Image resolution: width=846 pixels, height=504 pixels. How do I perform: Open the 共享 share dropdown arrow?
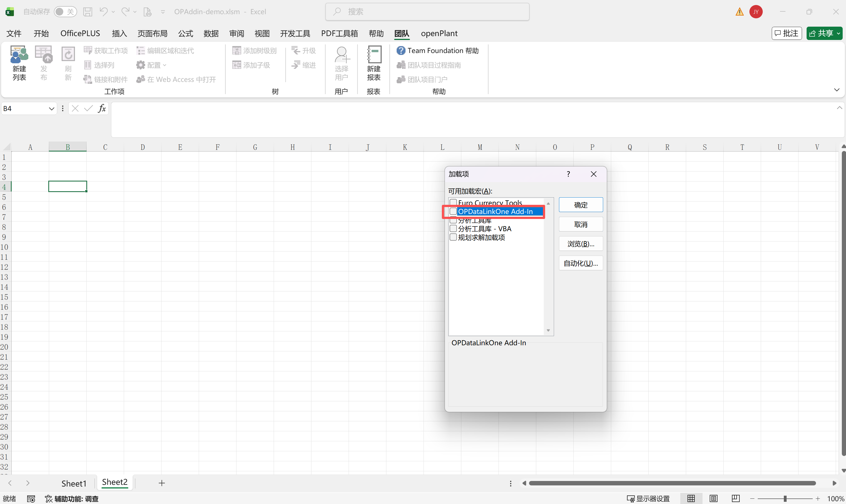838,33
